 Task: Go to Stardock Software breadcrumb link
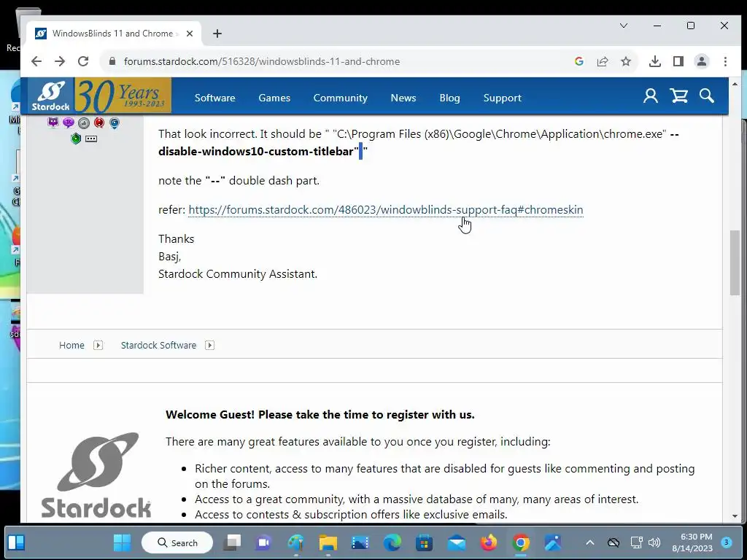(158, 345)
